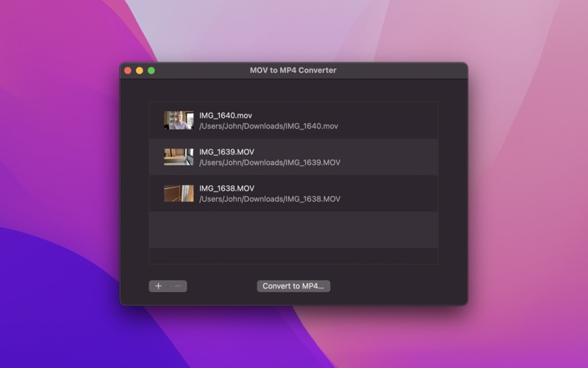Select the IMG_1639.MOV file name
Image resolution: width=588 pixels, height=368 pixels.
pyautogui.click(x=226, y=152)
